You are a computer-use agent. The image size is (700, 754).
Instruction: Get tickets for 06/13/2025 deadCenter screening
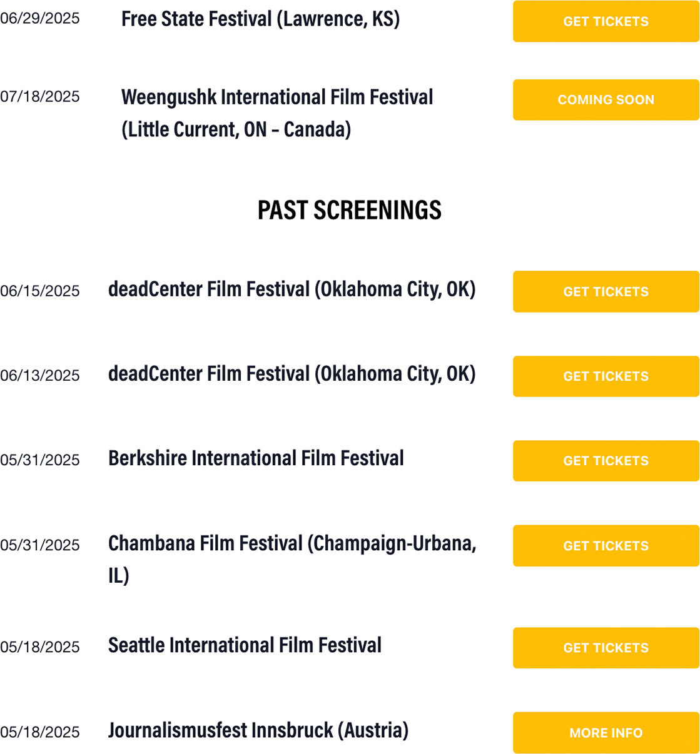pos(606,376)
